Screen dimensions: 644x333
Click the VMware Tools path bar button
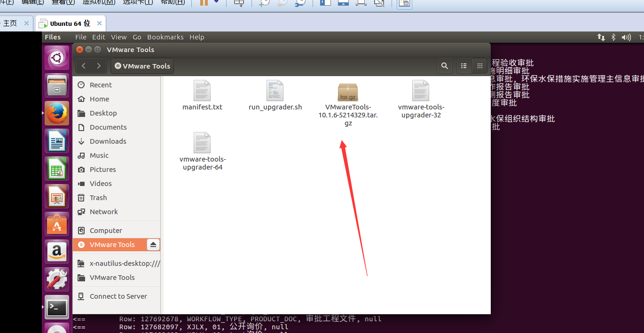point(142,66)
